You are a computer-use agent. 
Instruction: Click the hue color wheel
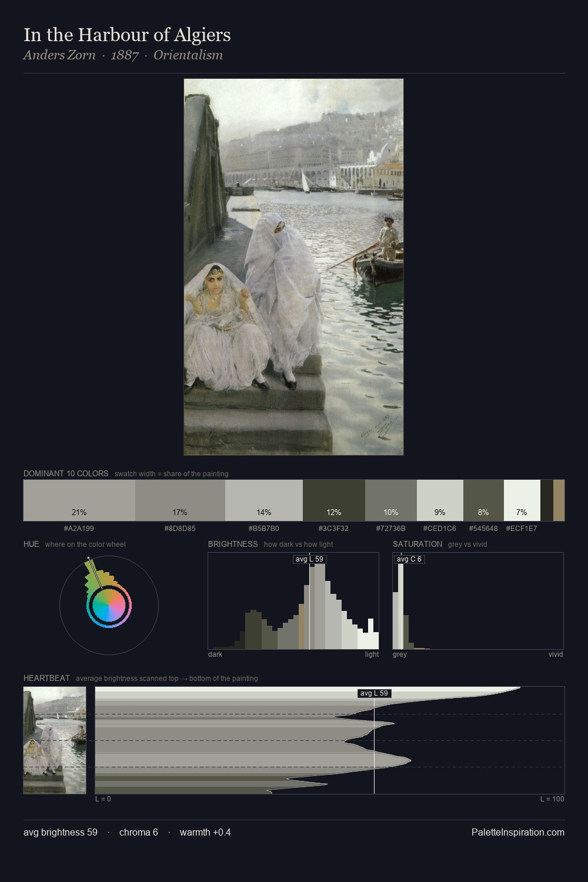pos(109,605)
